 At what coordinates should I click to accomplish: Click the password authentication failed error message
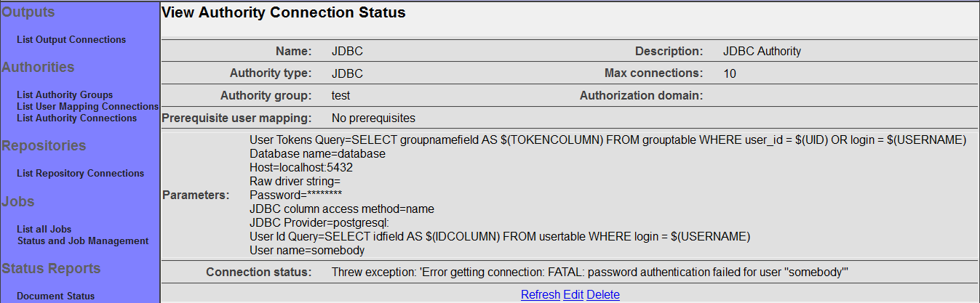point(590,272)
